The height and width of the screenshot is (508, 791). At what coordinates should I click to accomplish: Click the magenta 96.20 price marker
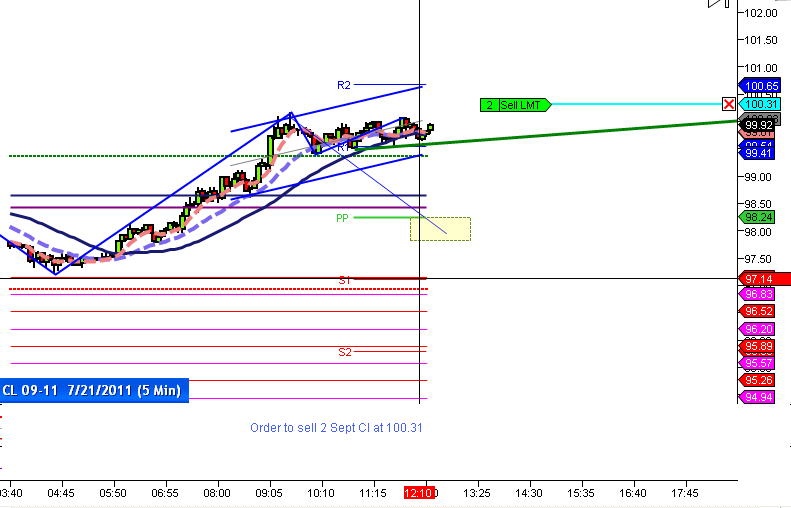tap(758, 329)
